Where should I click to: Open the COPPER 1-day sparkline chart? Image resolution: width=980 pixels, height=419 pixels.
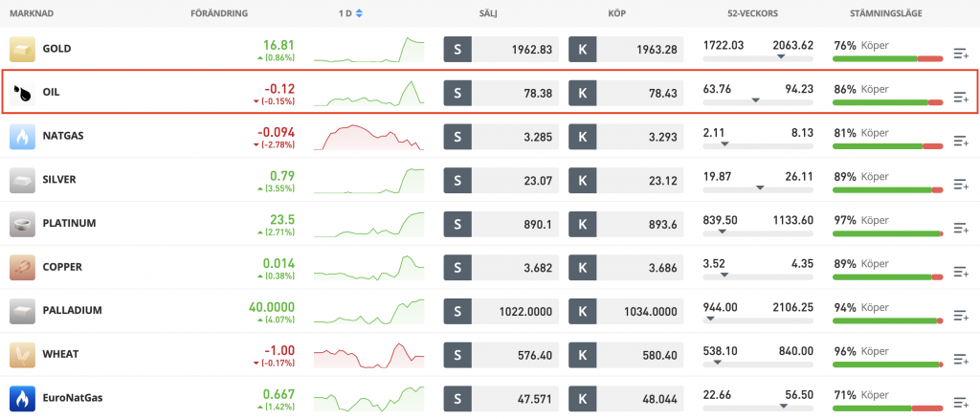point(369,267)
